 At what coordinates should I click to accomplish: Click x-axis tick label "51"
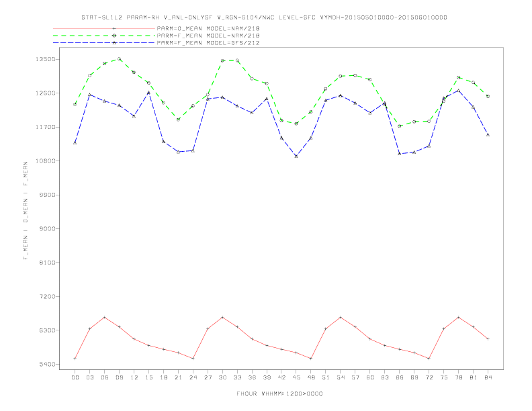pyautogui.click(x=326, y=377)
